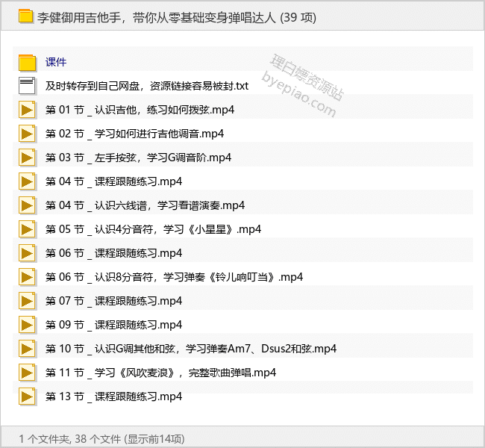Select 第 04 节 _ 课程跟随练习.mp4

click(114, 181)
